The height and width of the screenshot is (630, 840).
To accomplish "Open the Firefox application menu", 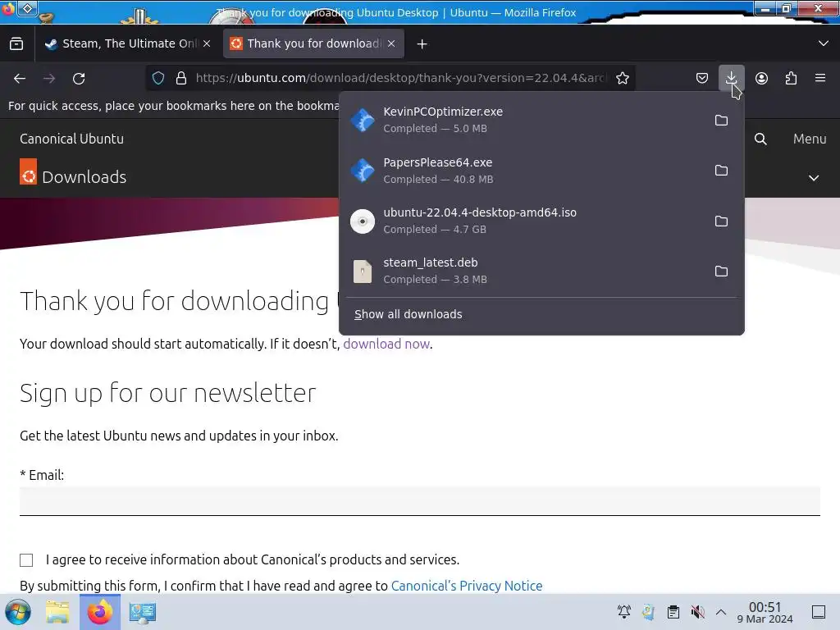I will coord(820,78).
